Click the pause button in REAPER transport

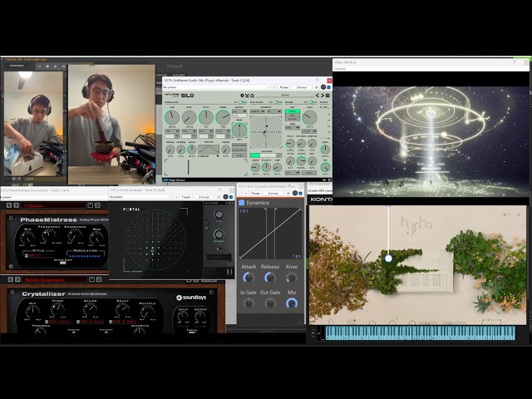coord(63,66)
